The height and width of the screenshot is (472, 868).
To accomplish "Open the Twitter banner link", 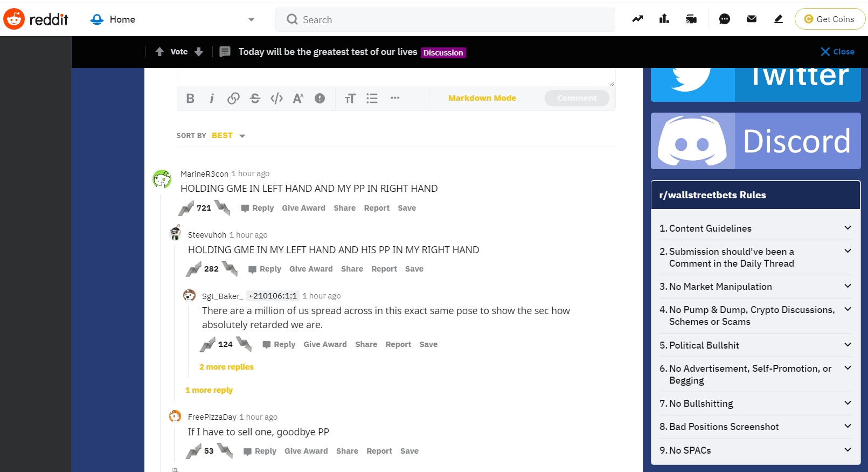I will [x=755, y=85].
